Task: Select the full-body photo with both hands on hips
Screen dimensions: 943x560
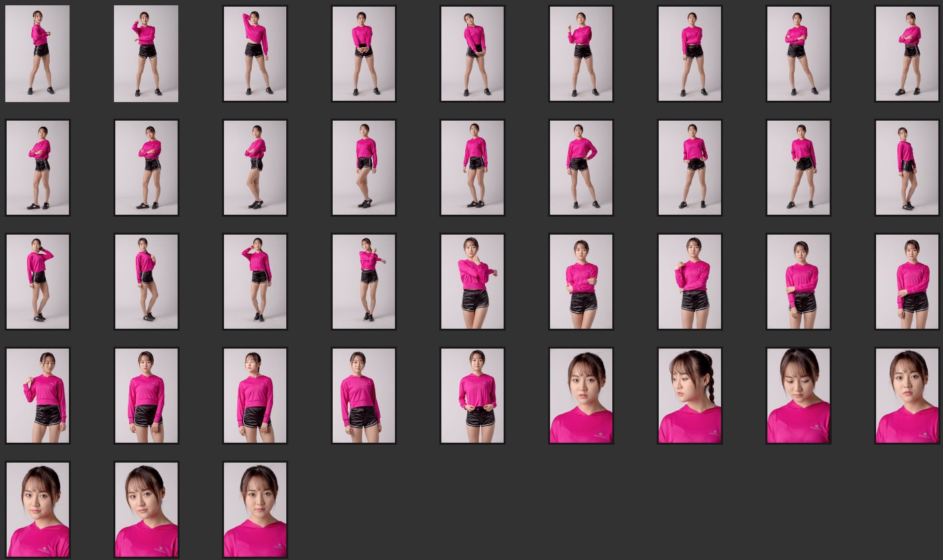Action: pos(581,168)
